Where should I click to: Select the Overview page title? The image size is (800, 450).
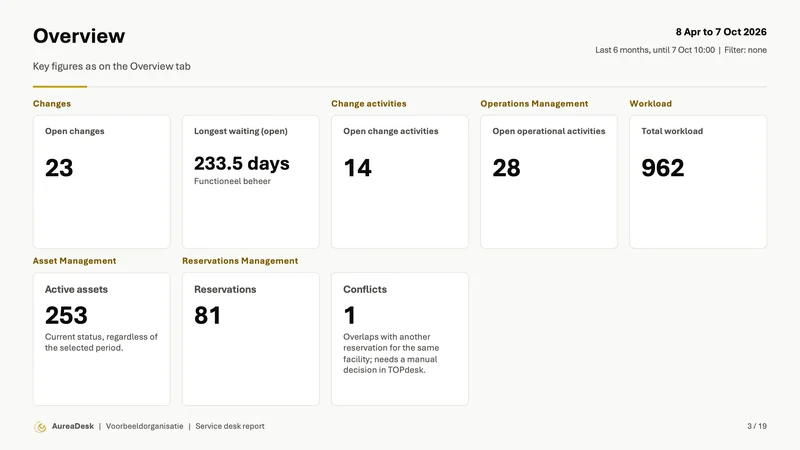[79, 36]
